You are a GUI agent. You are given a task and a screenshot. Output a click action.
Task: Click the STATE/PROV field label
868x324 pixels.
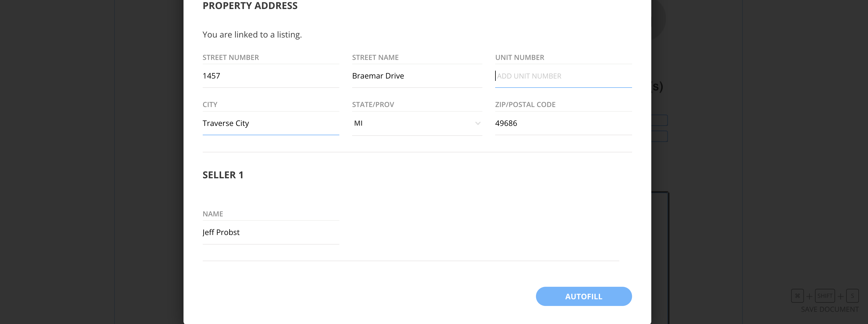point(373,105)
